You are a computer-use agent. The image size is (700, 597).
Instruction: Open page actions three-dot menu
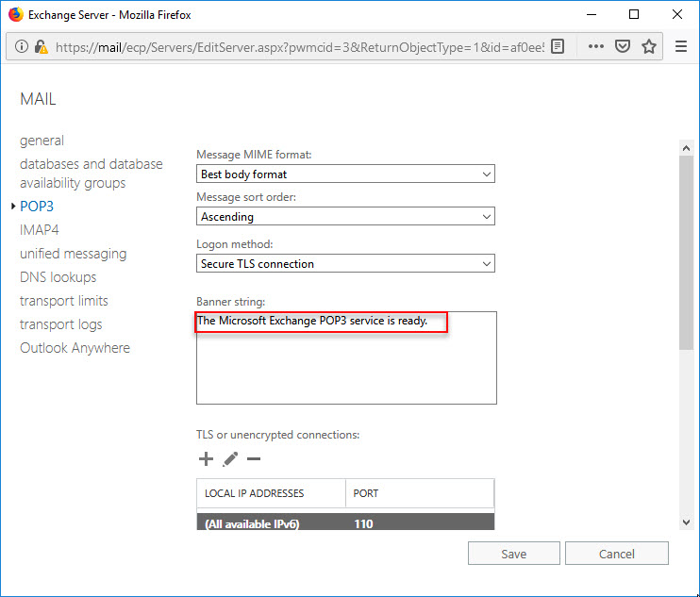click(596, 46)
